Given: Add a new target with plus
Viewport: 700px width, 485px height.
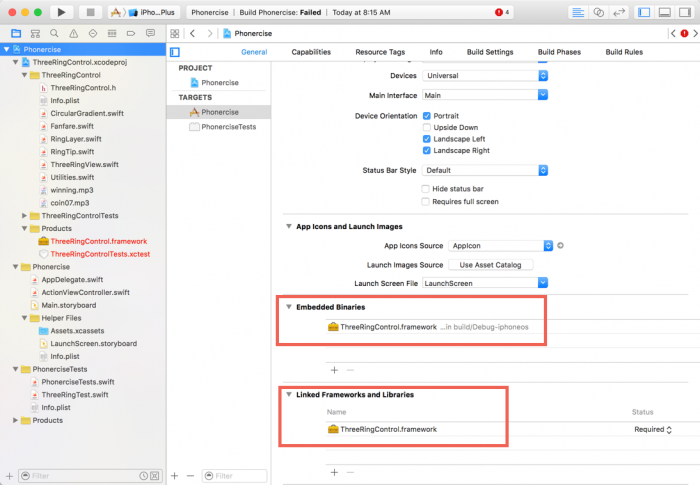Looking at the screenshot, I should click(x=175, y=476).
